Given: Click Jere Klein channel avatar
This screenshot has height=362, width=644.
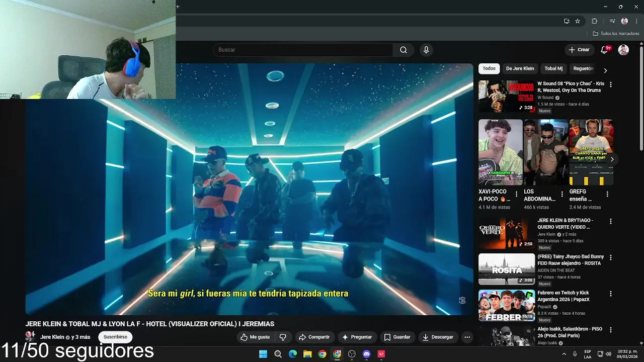Looking at the screenshot, I should tap(30, 336).
